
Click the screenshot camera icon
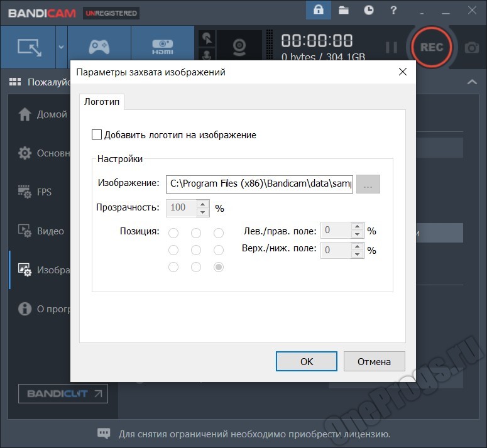471,47
